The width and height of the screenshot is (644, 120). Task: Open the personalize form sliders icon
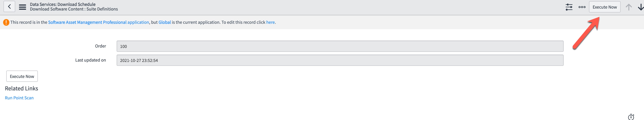[569, 7]
